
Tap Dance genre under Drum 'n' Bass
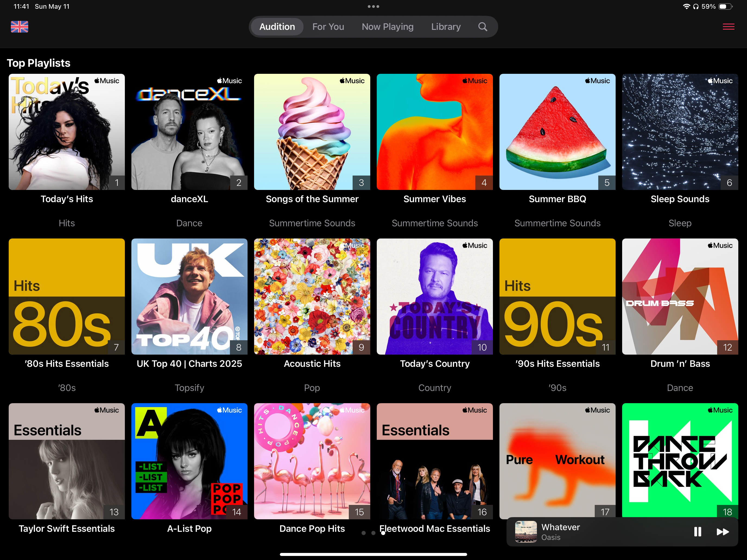680,388
